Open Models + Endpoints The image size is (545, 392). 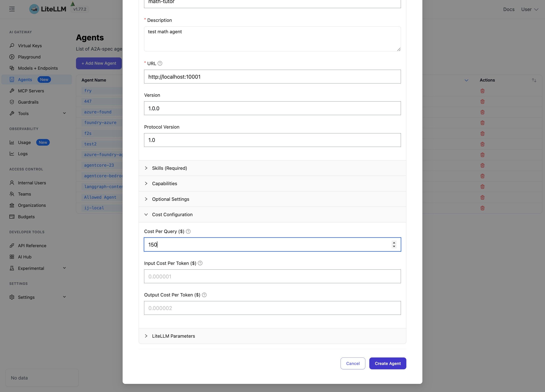(x=38, y=68)
